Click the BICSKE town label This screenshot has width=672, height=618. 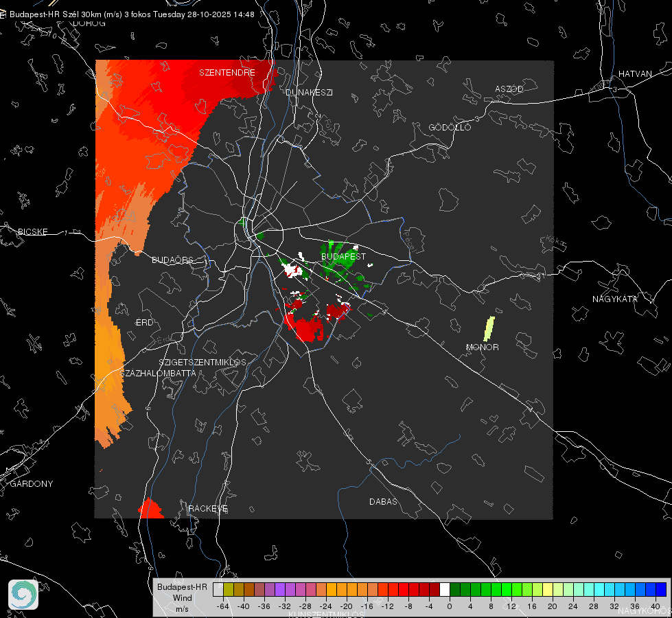[x=32, y=231]
